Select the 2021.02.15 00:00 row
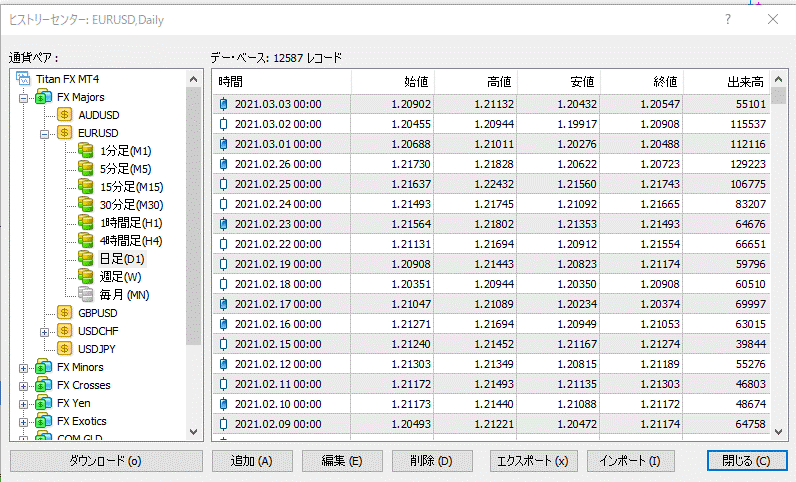This screenshot has width=796, height=482. (x=491, y=344)
